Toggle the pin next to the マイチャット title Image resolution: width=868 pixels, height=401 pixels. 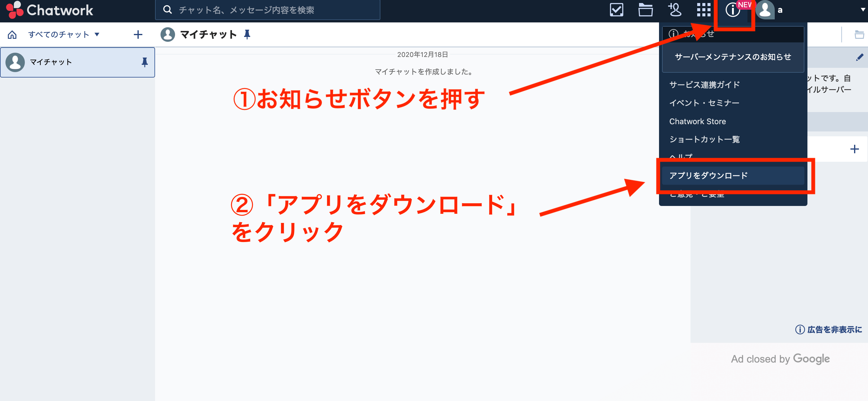(x=247, y=34)
